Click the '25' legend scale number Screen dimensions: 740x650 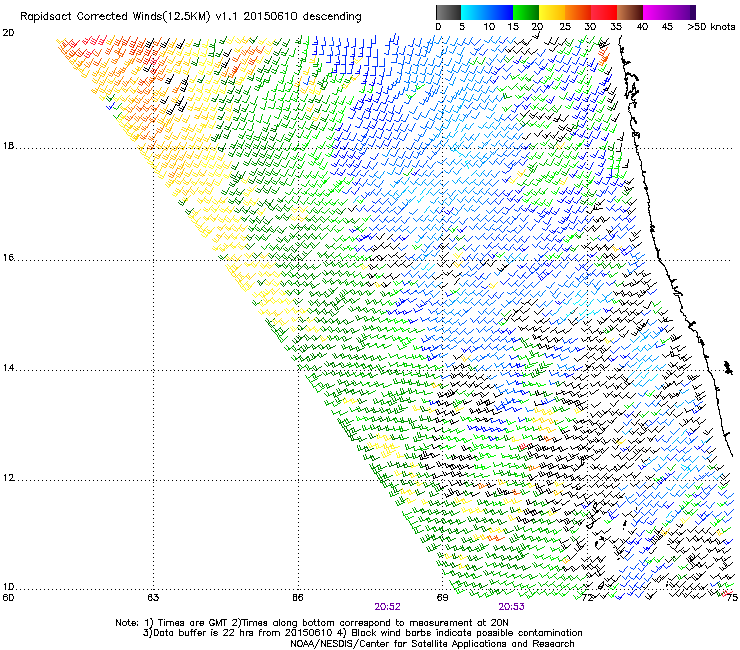565,27
